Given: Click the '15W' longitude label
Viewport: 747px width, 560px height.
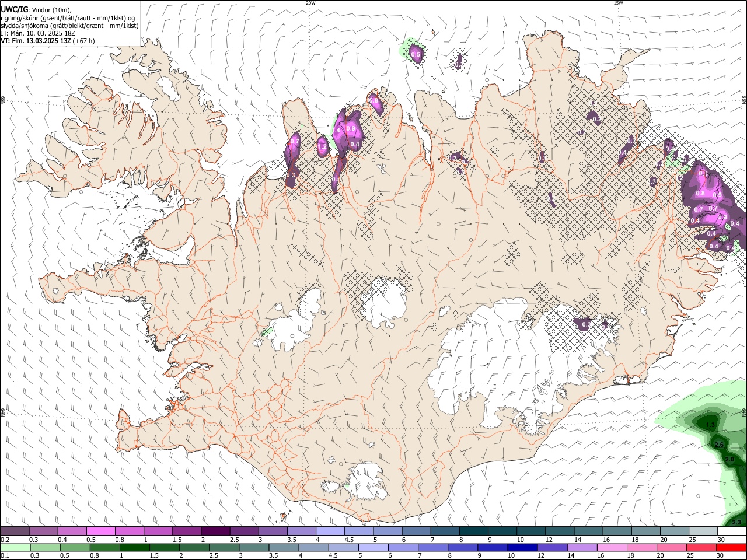Looking at the screenshot, I should [618, 3].
